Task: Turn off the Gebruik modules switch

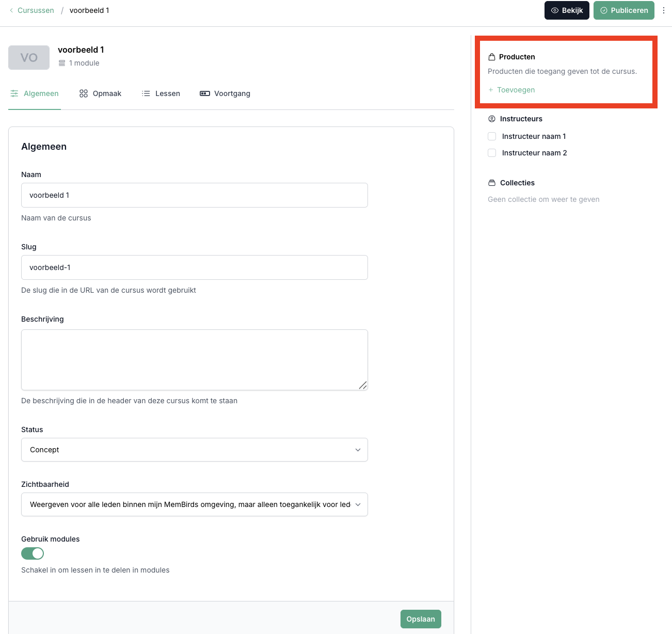Action: pos(33,553)
